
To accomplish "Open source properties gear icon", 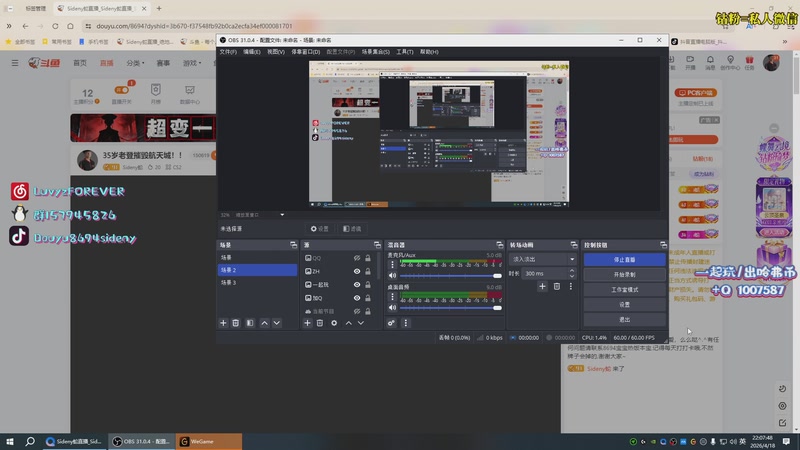I will click(334, 323).
